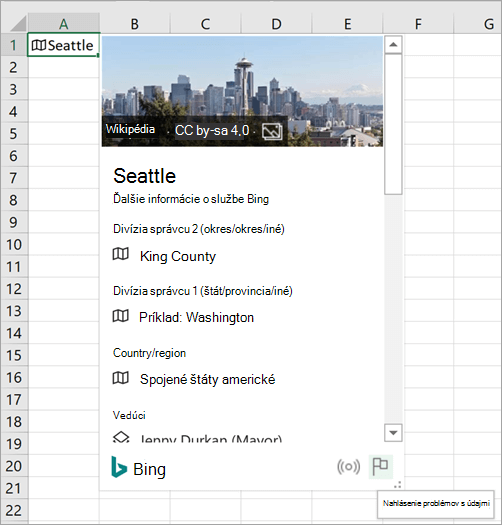Select row 5 header
Viewport: 502px width, 525px height.
14,133
